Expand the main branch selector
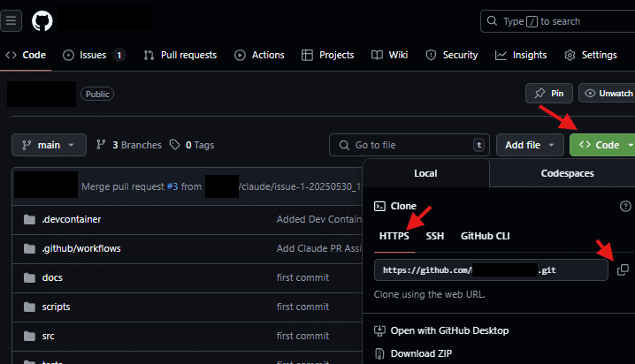635x364 pixels. (x=49, y=145)
